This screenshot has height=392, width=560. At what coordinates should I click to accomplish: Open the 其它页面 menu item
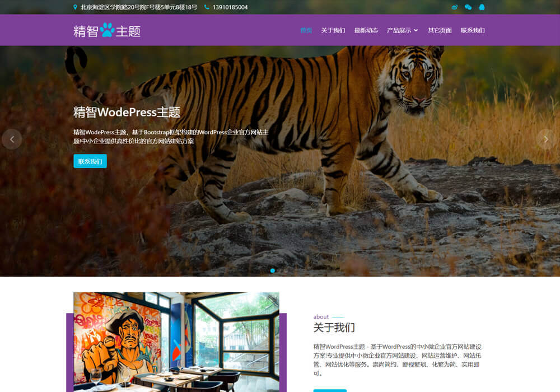point(440,30)
